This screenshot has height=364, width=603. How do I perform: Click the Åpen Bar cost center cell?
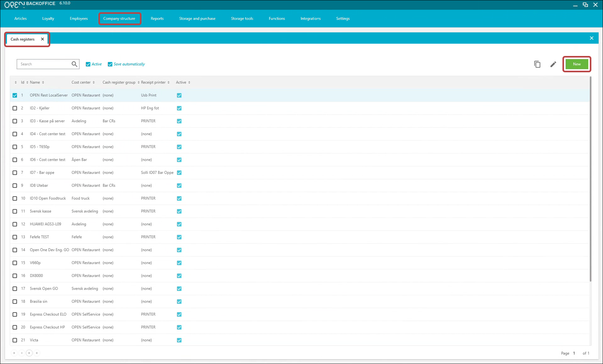79,160
